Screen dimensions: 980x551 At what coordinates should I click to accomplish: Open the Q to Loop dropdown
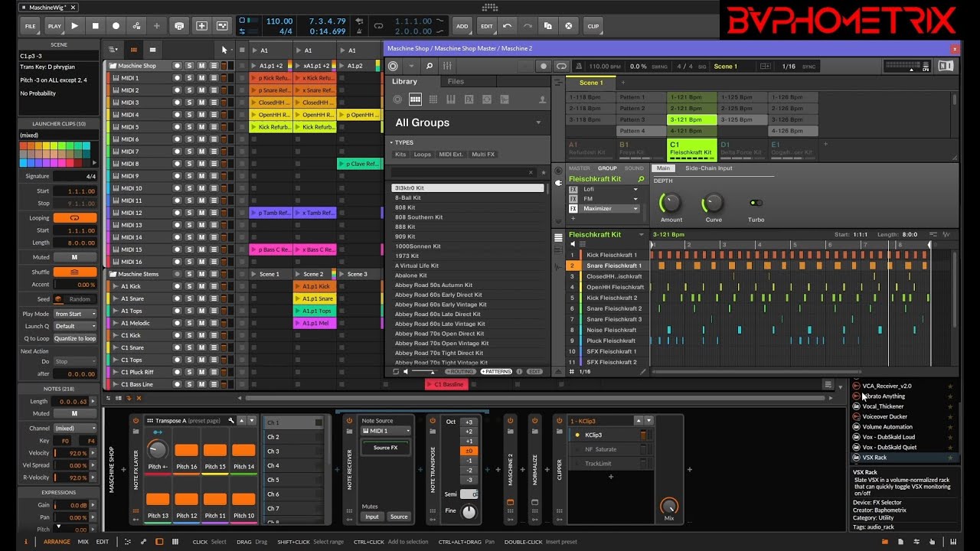75,338
